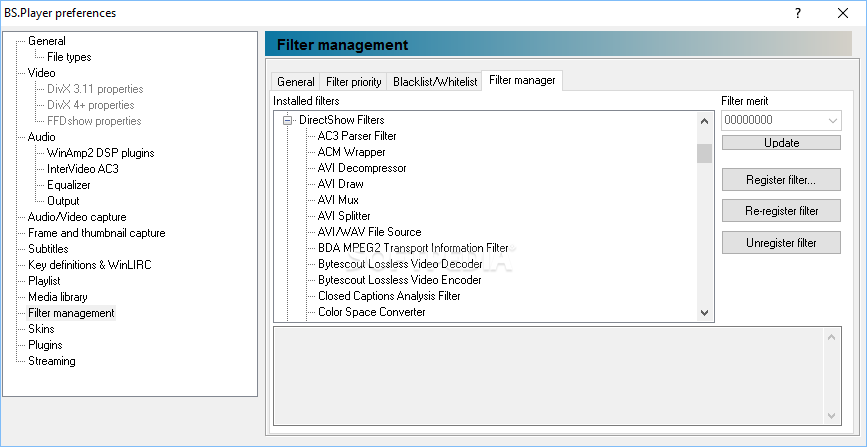The height and width of the screenshot is (447, 867).
Task: Click the installed filters scrollbar thumb
Action: (704, 153)
